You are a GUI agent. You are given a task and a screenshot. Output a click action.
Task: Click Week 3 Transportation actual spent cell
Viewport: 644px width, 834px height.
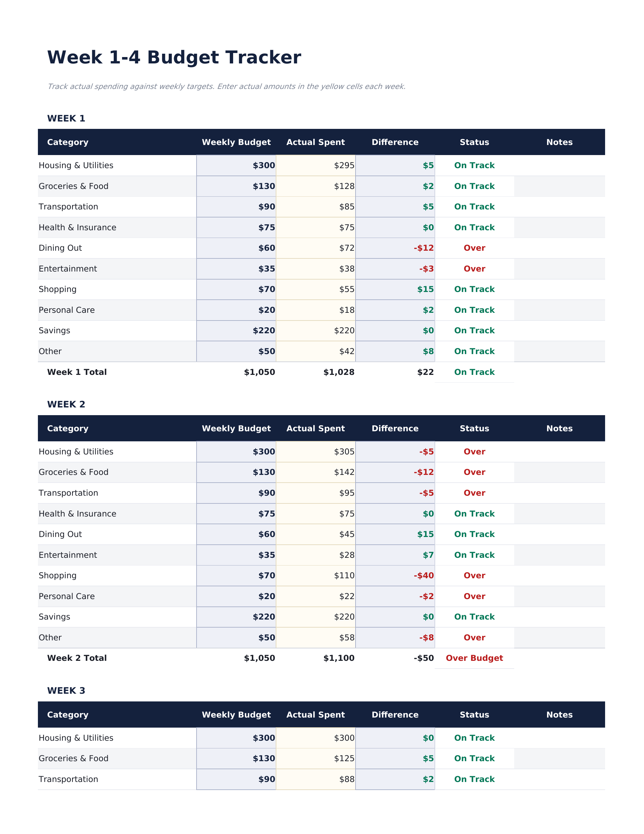(x=315, y=779)
